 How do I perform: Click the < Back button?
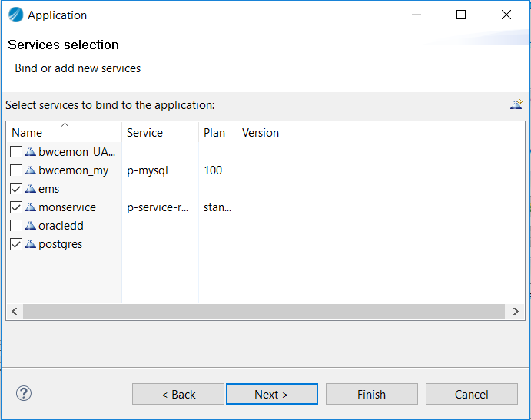point(178,394)
